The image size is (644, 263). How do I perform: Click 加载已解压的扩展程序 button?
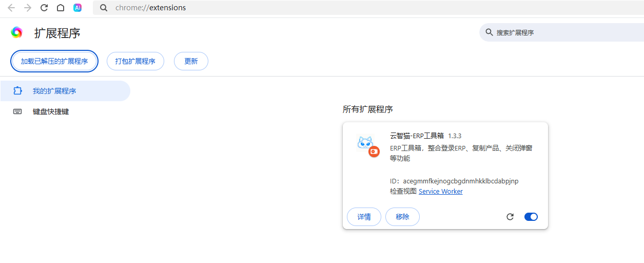(x=54, y=61)
